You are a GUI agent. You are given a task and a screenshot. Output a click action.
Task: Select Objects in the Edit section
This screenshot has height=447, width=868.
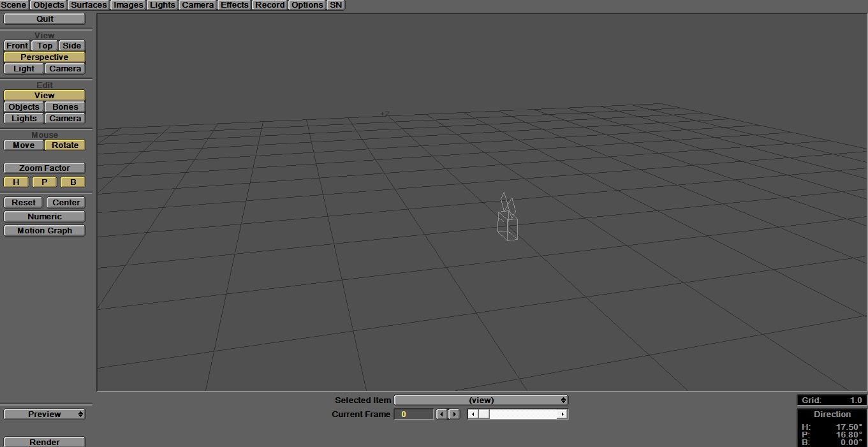(24, 107)
